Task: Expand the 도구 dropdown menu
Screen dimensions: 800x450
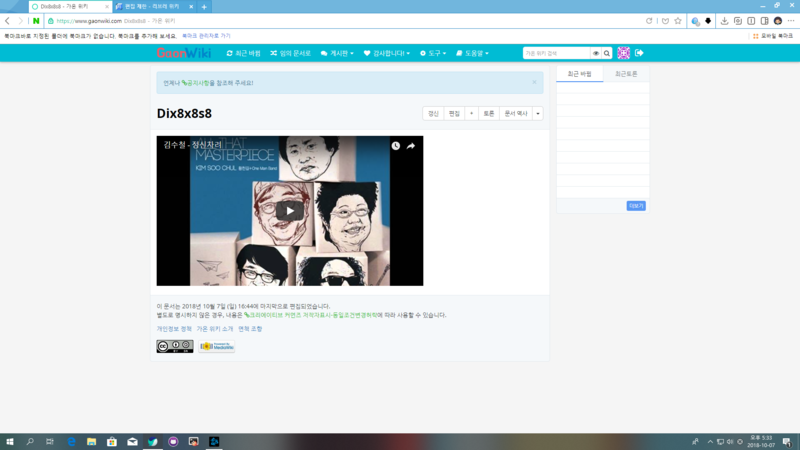Action: point(433,53)
